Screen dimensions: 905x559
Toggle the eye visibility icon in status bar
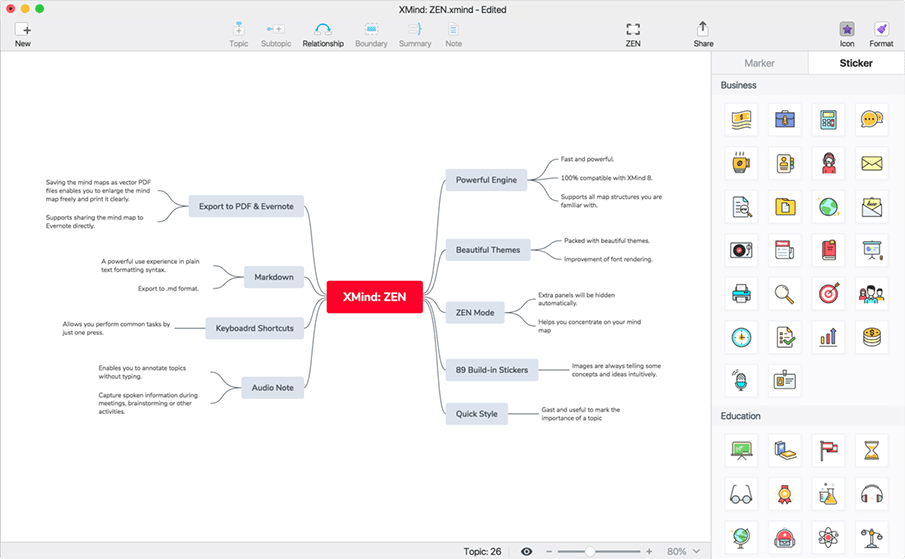(527, 551)
